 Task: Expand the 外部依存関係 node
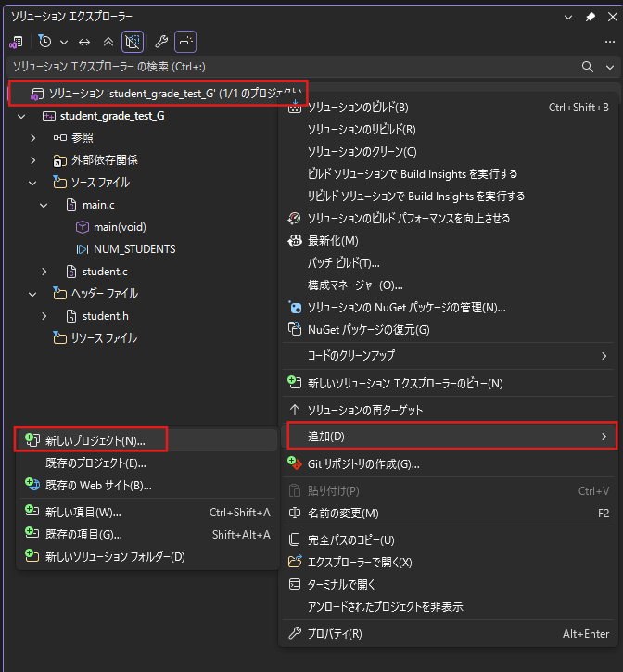[x=33, y=160]
